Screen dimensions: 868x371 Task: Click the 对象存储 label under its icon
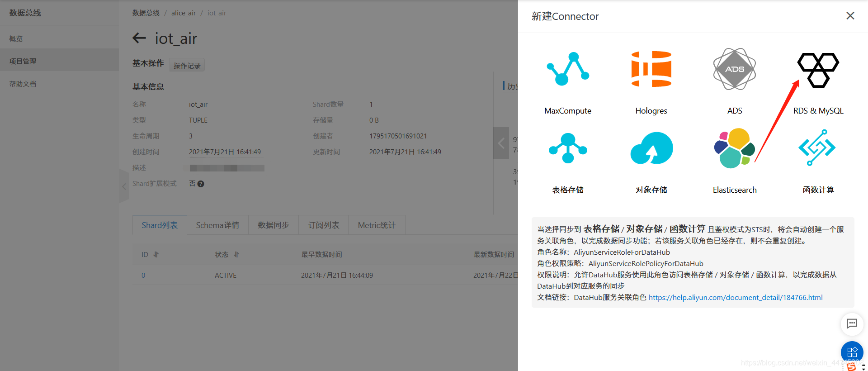pyautogui.click(x=651, y=190)
